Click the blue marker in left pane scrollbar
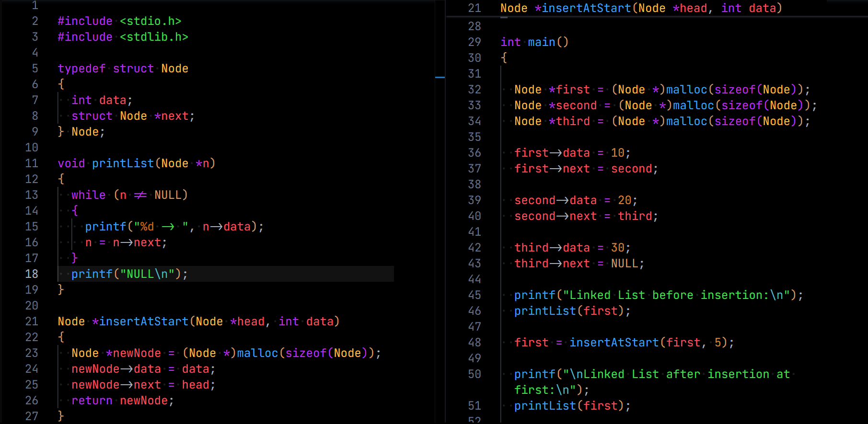 440,77
